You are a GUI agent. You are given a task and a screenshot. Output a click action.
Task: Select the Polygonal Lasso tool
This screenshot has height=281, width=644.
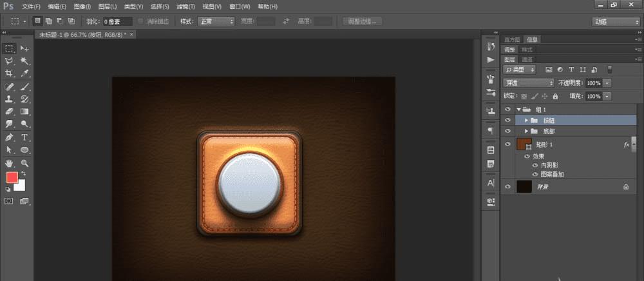point(9,61)
